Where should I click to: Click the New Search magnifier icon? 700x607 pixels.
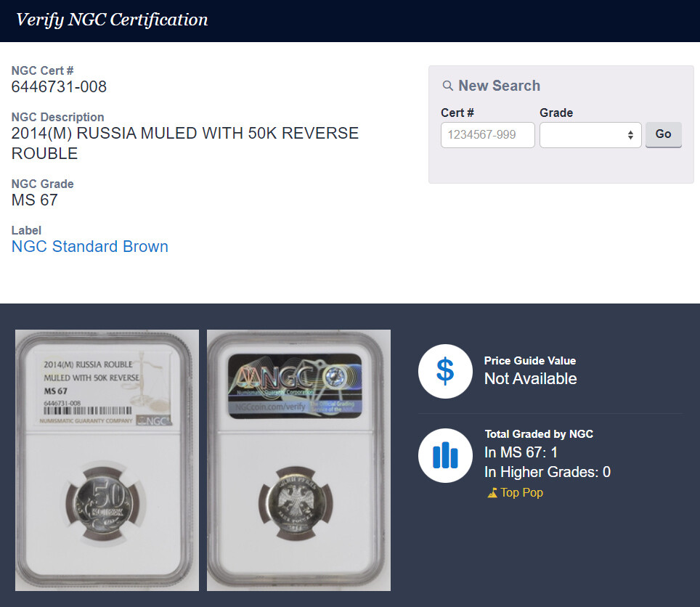click(447, 86)
